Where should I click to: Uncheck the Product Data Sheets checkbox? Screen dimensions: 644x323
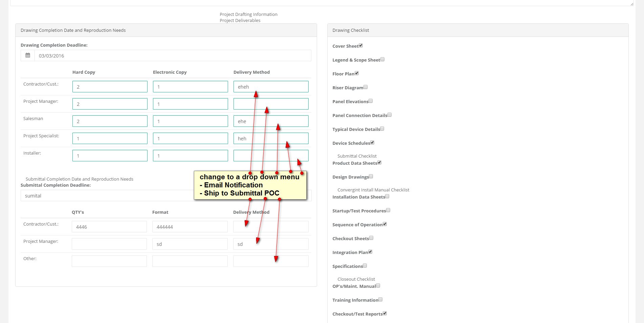pyautogui.click(x=379, y=162)
